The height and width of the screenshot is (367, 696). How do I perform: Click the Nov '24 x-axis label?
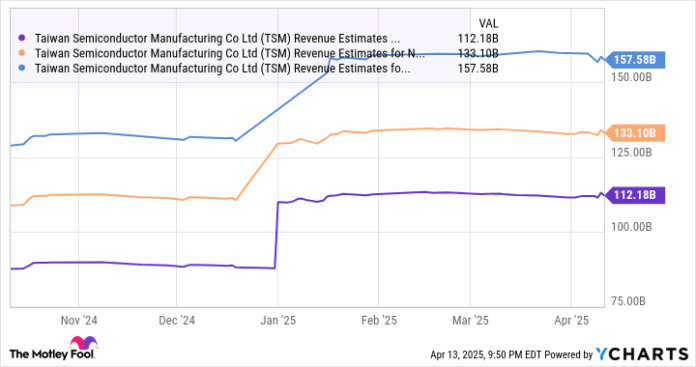click(x=79, y=320)
